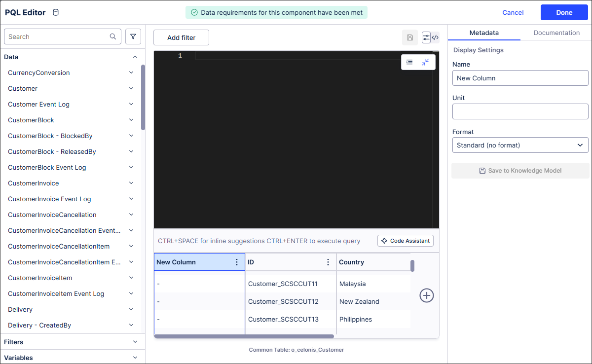Collapse the Data section chevron
Viewport: 592px width, 364px height.
[135, 57]
